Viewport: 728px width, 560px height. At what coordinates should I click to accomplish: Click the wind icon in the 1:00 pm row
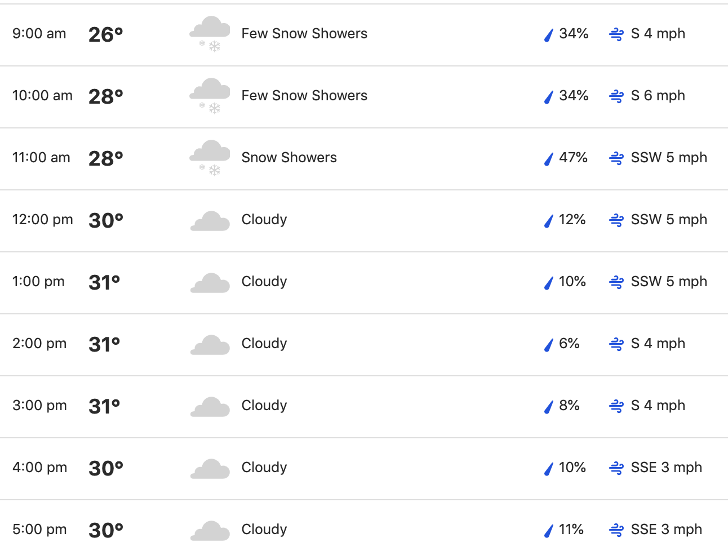[616, 282]
